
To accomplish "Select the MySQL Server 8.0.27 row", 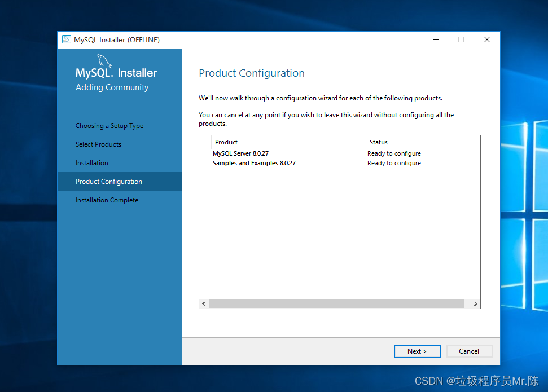I will pyautogui.click(x=339, y=153).
